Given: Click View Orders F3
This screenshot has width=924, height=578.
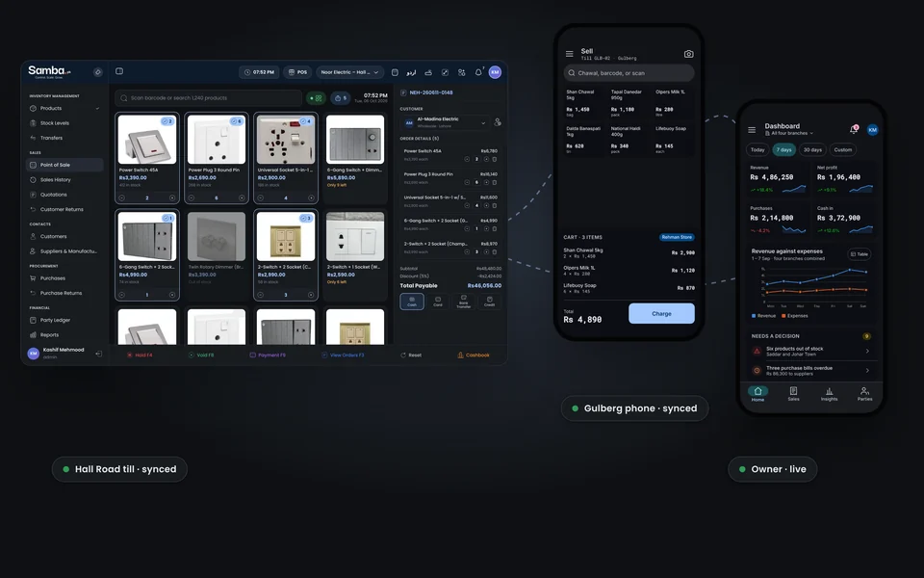Looking at the screenshot, I should (343, 355).
